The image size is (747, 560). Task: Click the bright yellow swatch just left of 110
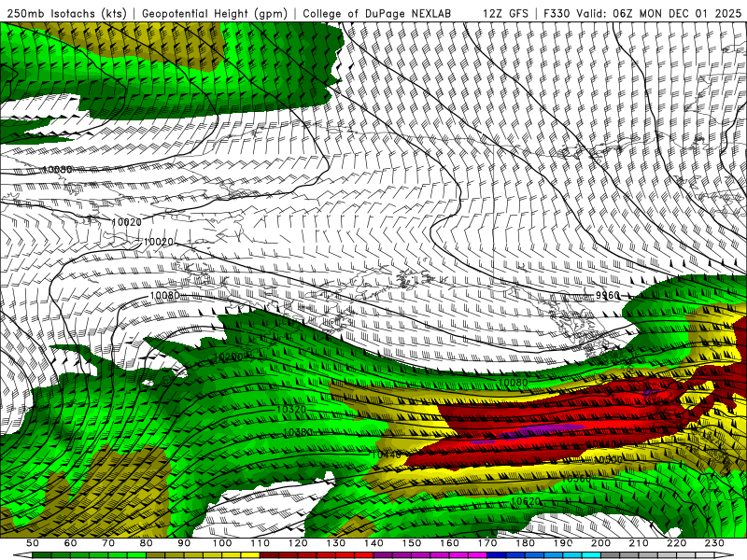(x=250, y=555)
